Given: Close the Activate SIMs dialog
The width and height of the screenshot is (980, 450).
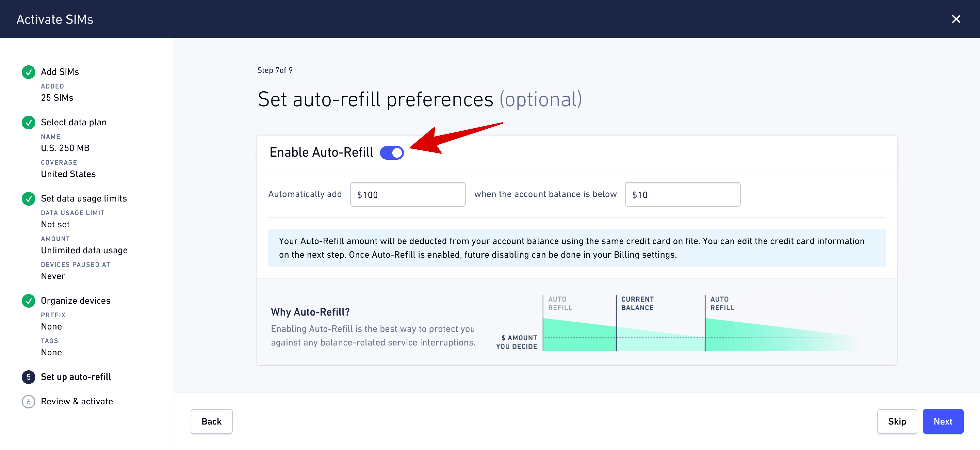Looking at the screenshot, I should tap(956, 19).
